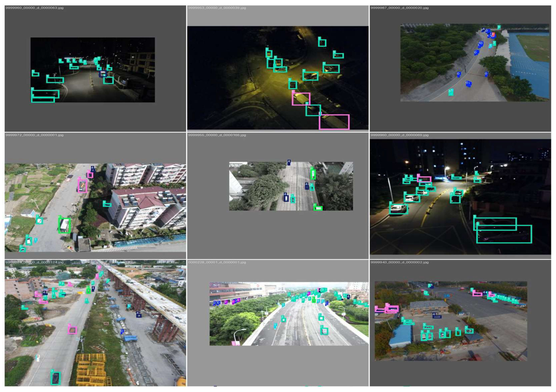Image resolution: width=556 pixels, height=392 pixels.
Task: Click the dark blue '4' label above the highway crop
Action: [289, 162]
